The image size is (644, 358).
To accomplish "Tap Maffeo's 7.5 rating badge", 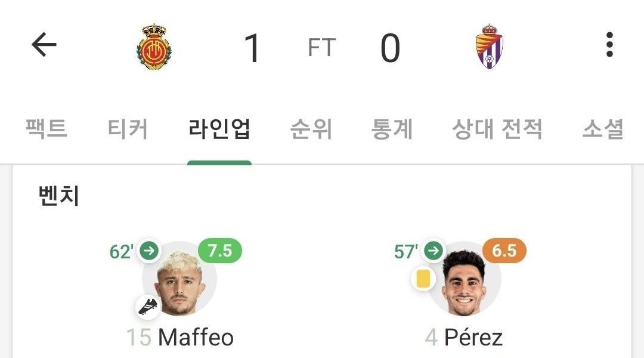I will tap(219, 251).
